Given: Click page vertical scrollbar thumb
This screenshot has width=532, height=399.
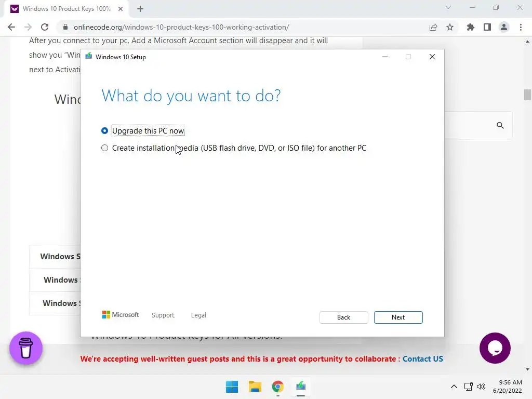Looking at the screenshot, I should (x=527, y=95).
